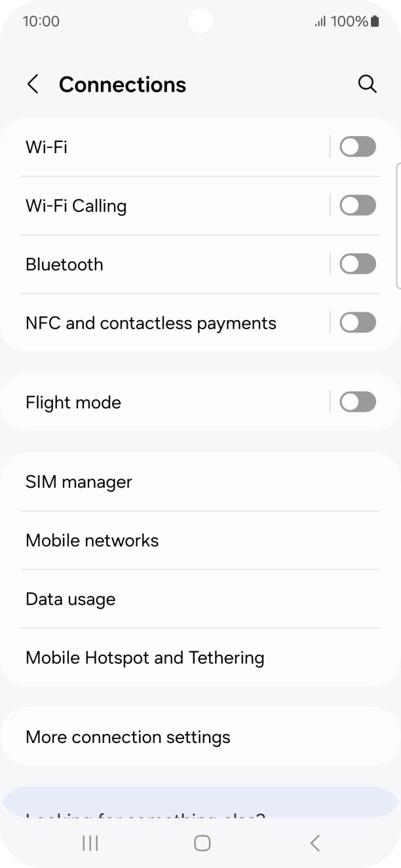The height and width of the screenshot is (868, 401).
Task: Enable Flight mode
Action: pos(357,401)
